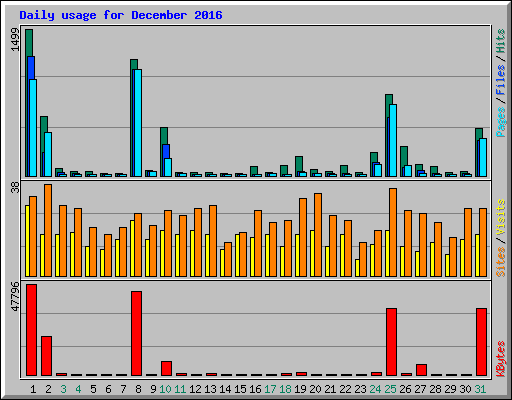Viewport: 512px width, 400px height.
Task: Click the yellow Sites bar for day 1
Action: click(27, 241)
